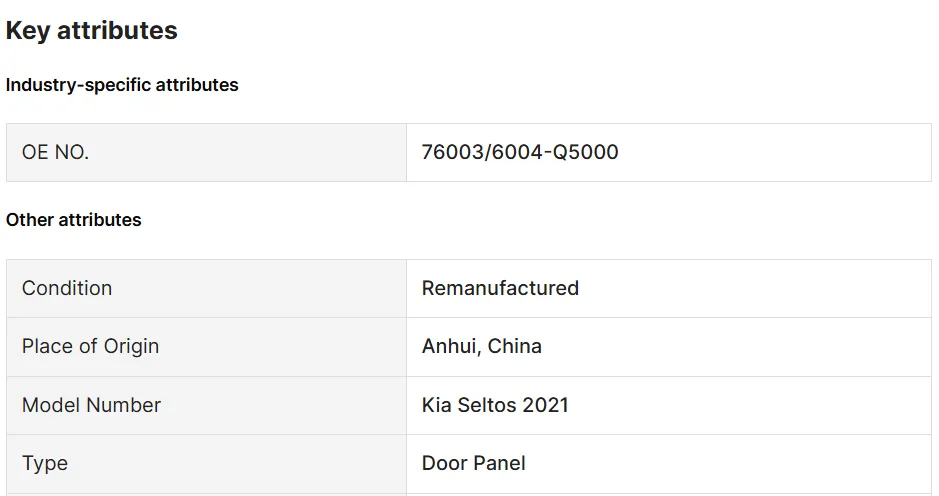
Task: Click the word "China" in the origin value
Action: (x=515, y=346)
